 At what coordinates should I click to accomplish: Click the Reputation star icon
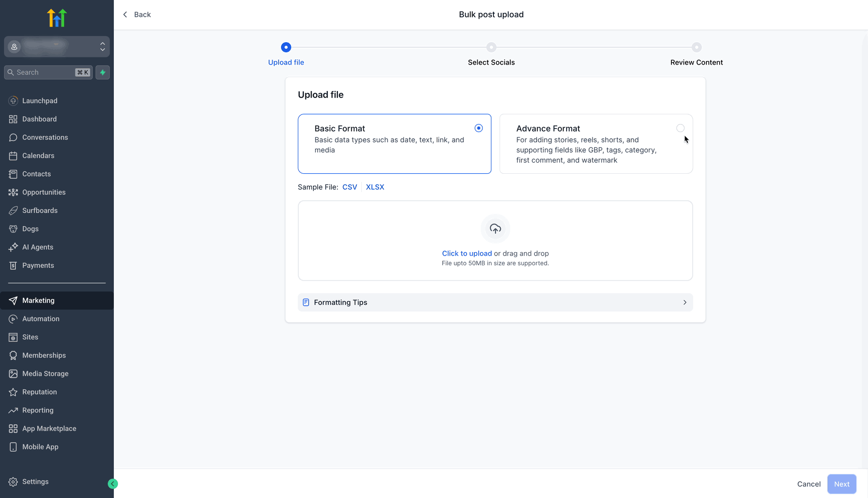pos(13,392)
